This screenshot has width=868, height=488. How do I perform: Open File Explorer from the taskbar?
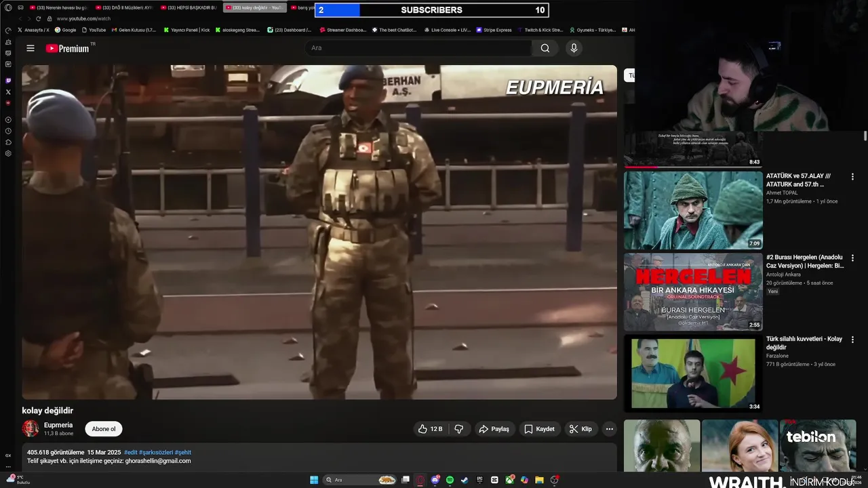coord(539,480)
